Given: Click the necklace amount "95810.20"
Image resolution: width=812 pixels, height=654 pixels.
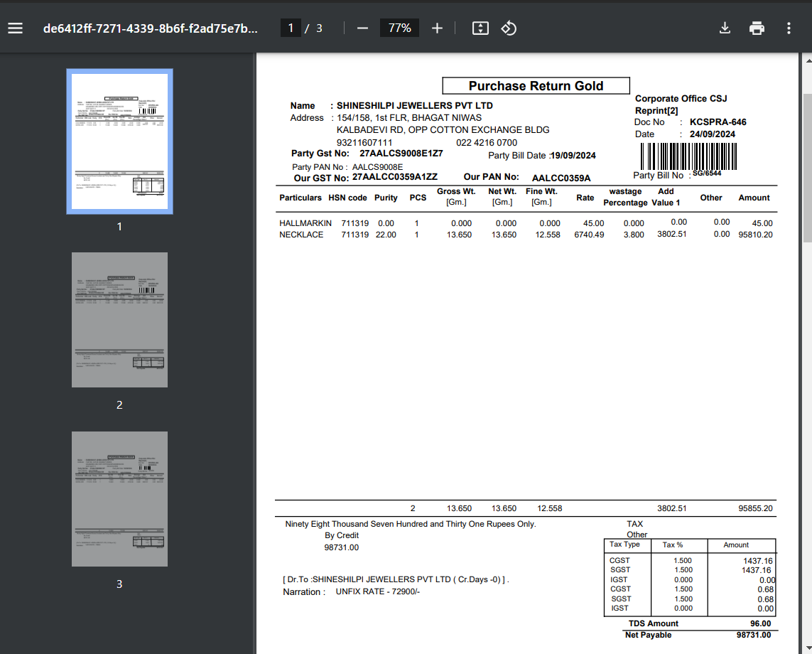Looking at the screenshot, I should click(x=756, y=235).
